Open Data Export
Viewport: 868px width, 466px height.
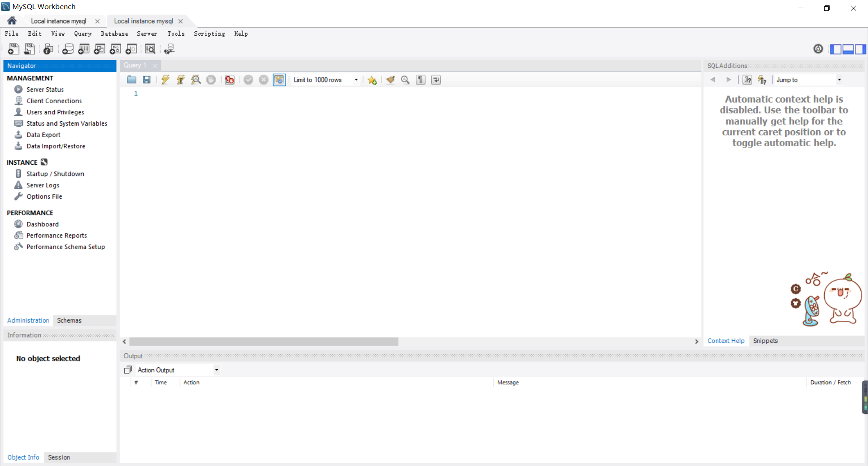coord(43,135)
